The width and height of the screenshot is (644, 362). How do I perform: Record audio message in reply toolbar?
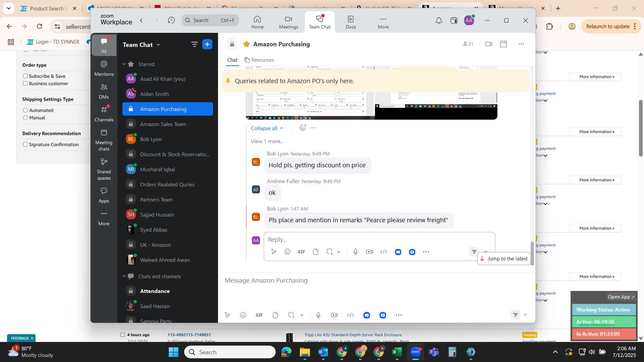(356, 252)
